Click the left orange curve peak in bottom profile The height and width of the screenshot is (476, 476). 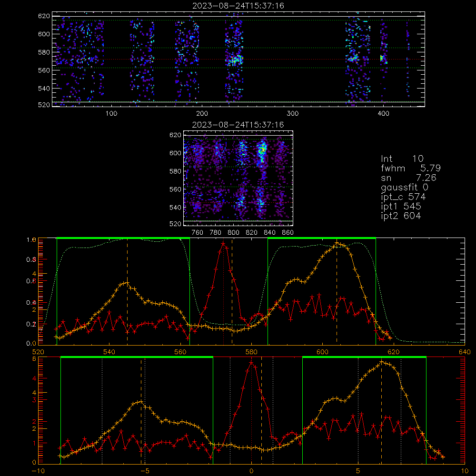point(141,402)
